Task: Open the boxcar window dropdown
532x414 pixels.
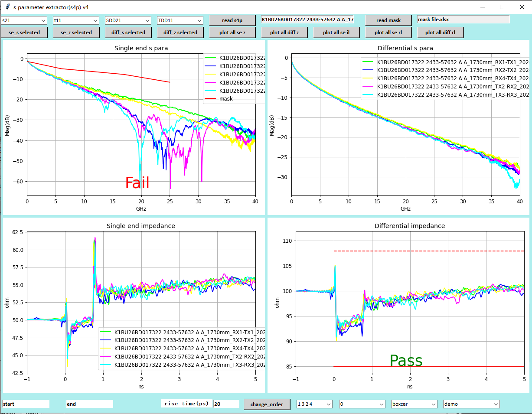Action: (414, 404)
